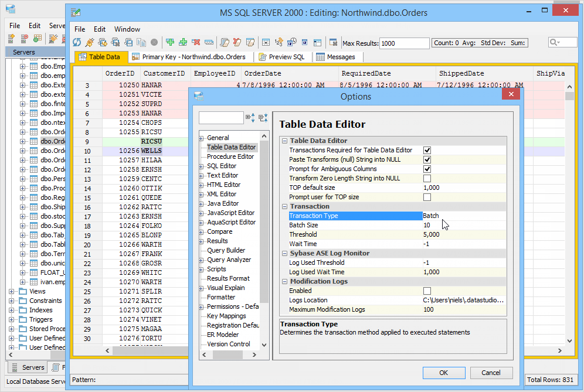Click the copy documents toolbar icon
Viewport: 584px width, 392px height.
[141, 42]
